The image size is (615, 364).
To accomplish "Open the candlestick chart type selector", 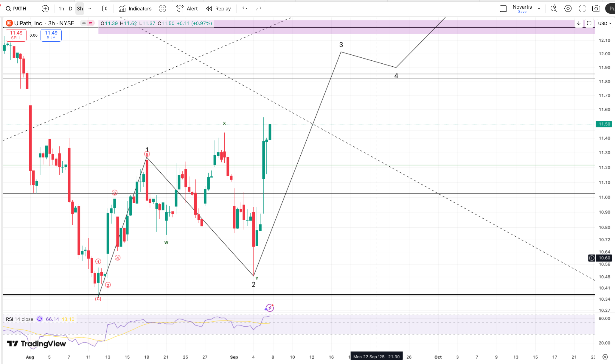I will pyautogui.click(x=105, y=9).
